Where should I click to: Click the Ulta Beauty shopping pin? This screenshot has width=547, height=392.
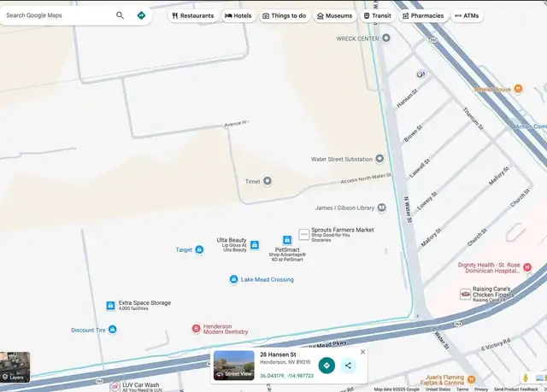(x=255, y=245)
